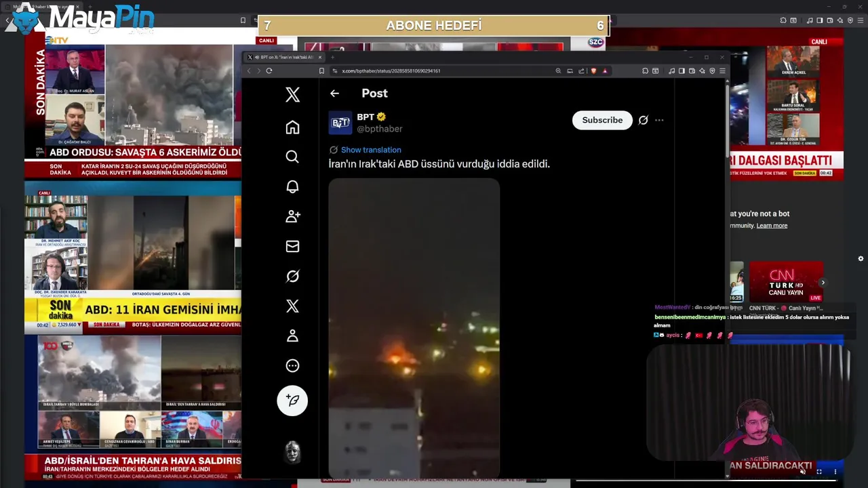Open extensions puzzle icon in back window
This screenshot has width=868, height=488.
click(783, 20)
